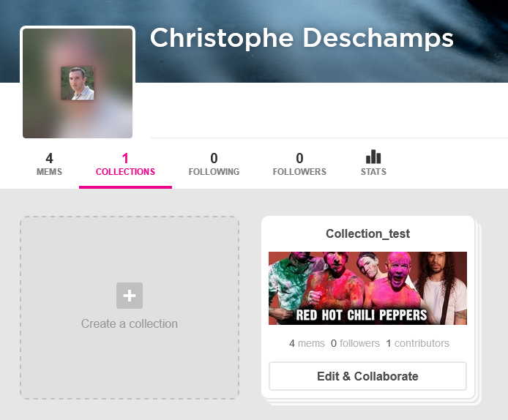The image size is (508, 420).
Task: Switch to the 0 Following tab
Action: [x=214, y=164]
